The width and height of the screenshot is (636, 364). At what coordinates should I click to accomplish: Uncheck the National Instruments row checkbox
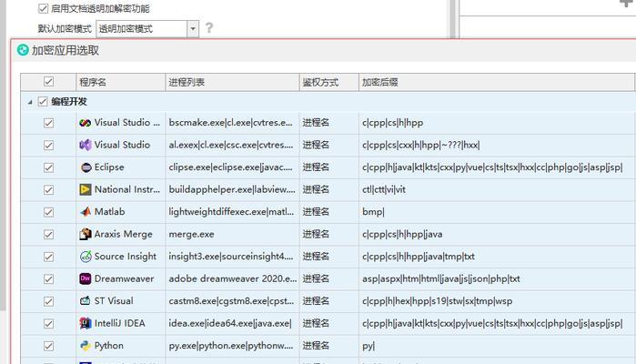pos(48,190)
